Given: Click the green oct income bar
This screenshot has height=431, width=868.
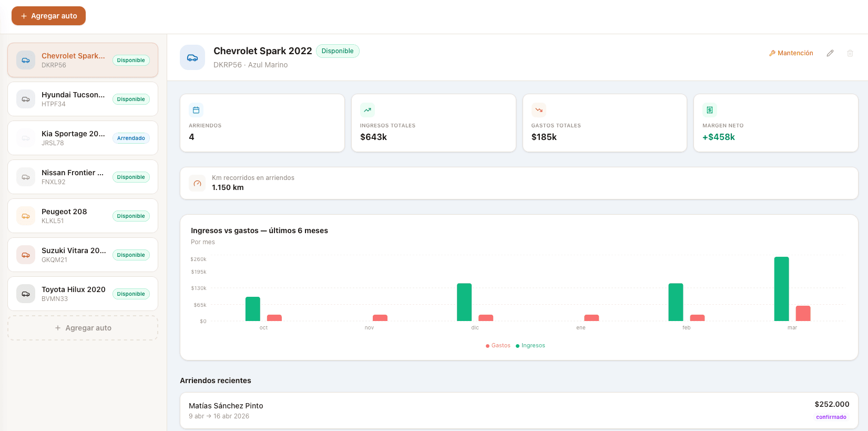Looking at the screenshot, I should (253, 309).
